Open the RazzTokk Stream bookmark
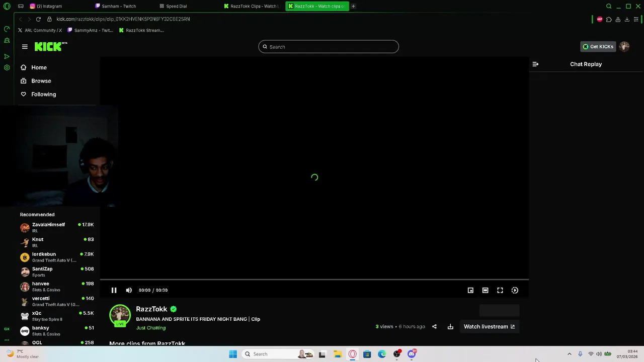The image size is (644, 362). click(x=141, y=30)
